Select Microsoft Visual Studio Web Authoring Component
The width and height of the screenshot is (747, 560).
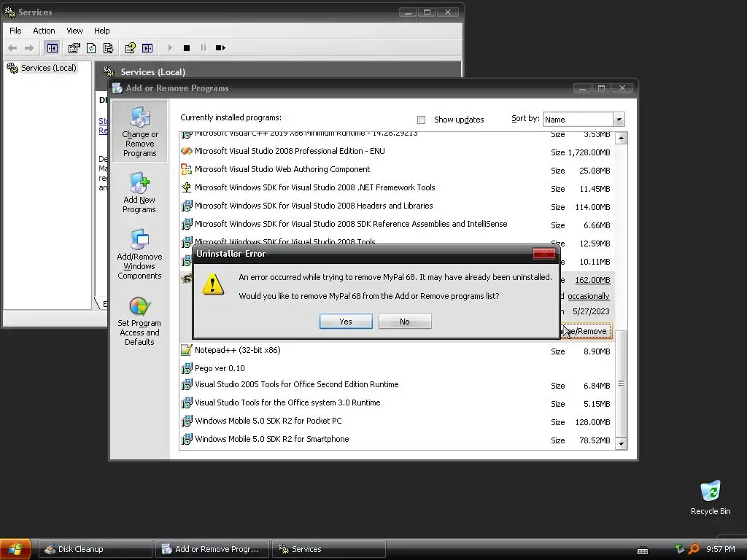click(395, 169)
